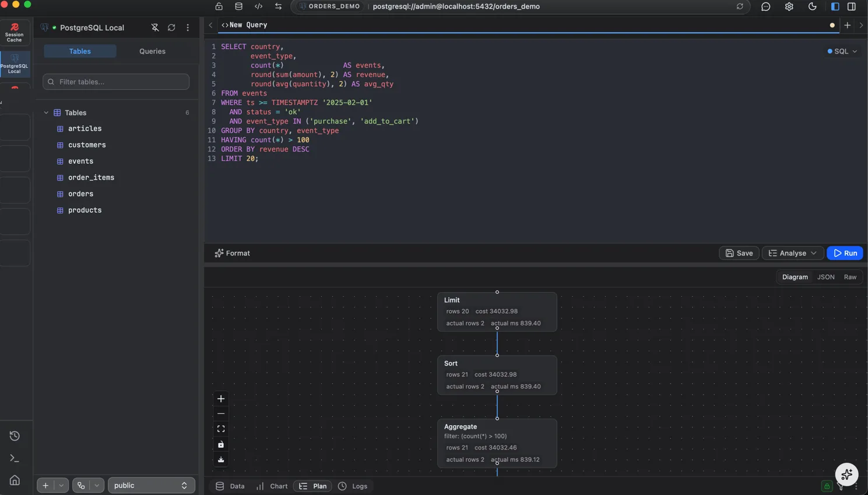Image resolution: width=868 pixels, height=495 pixels.
Task: Open the Session Cache connection
Action: [15, 33]
